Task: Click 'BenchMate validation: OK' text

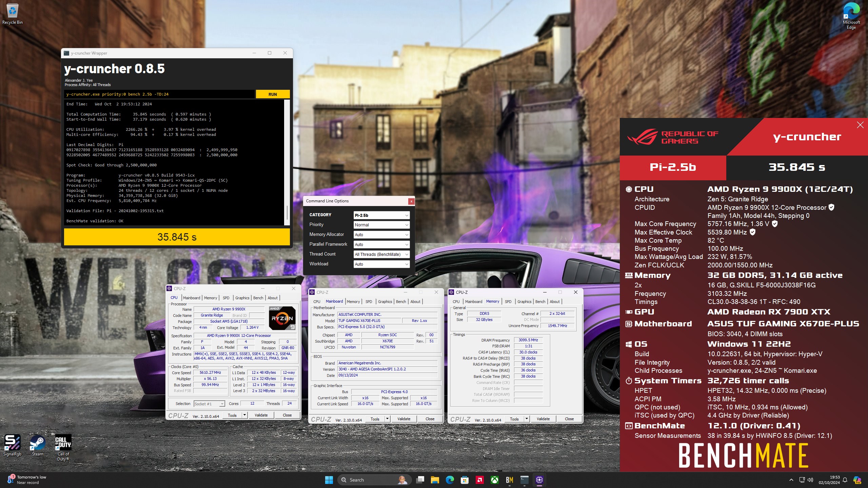Action: click(x=95, y=221)
